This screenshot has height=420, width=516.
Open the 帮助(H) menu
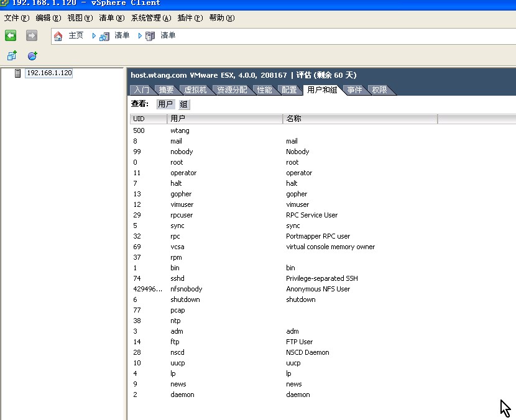(x=222, y=18)
